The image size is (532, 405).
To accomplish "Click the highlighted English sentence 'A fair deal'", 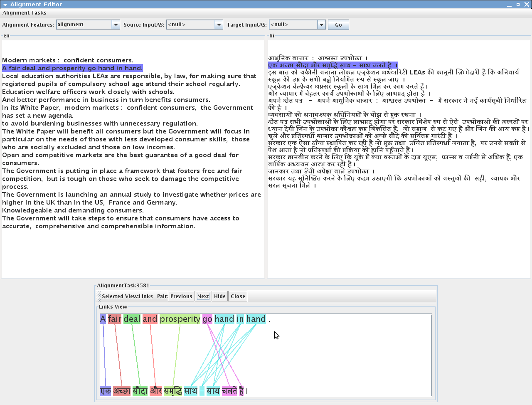I will (x=72, y=68).
